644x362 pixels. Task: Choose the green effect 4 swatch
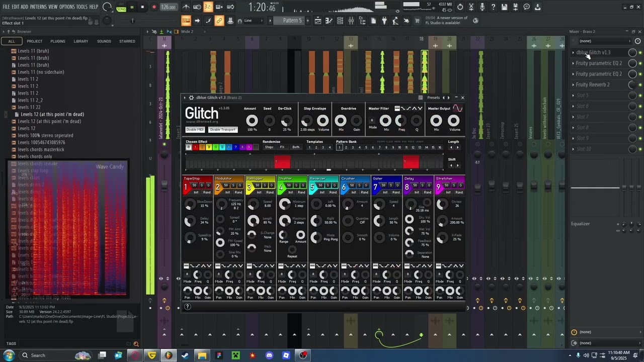pos(215,147)
